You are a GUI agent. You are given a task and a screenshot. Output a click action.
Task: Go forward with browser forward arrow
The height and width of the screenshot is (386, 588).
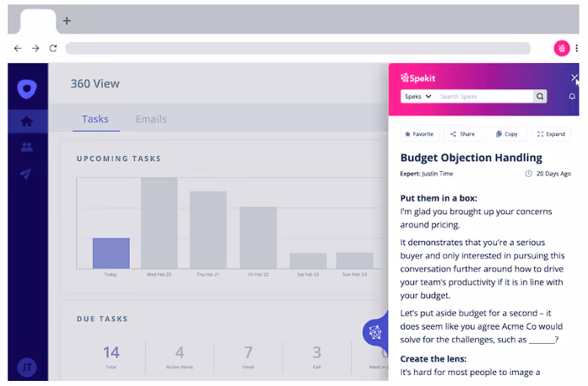pyautogui.click(x=35, y=48)
